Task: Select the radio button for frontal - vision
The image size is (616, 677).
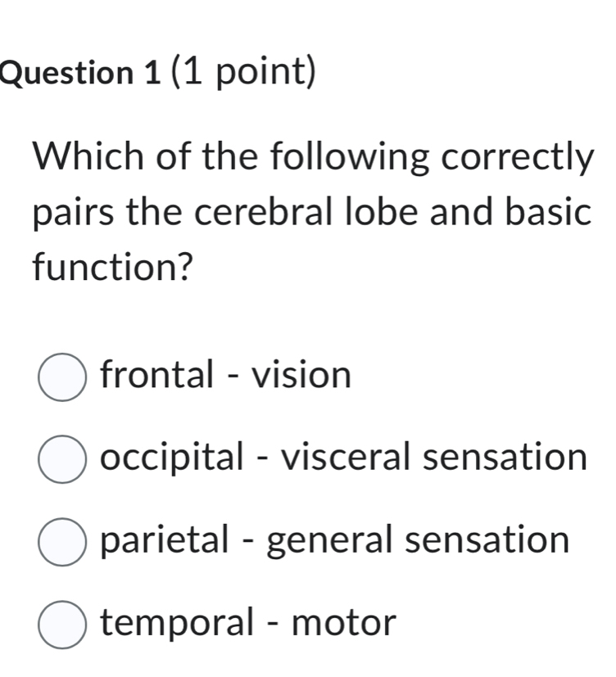Action: point(61,377)
